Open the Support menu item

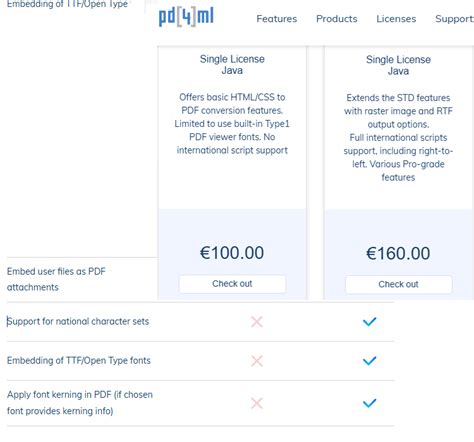[x=454, y=19]
